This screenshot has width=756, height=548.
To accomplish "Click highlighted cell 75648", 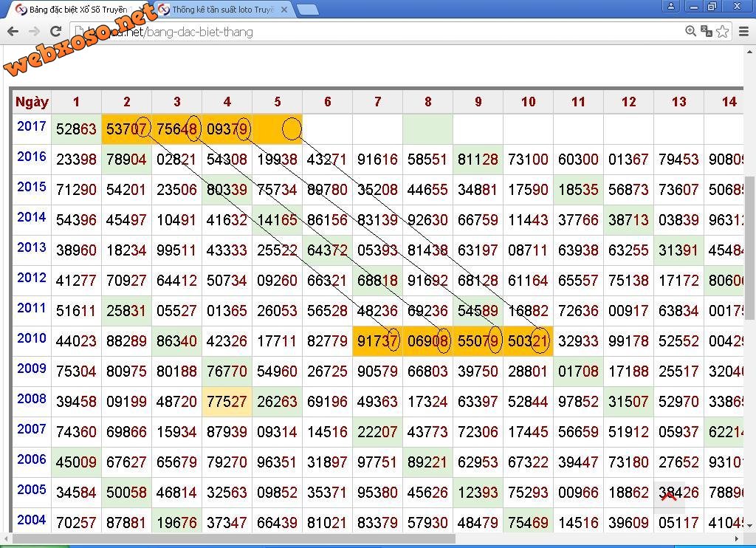I will point(176,129).
